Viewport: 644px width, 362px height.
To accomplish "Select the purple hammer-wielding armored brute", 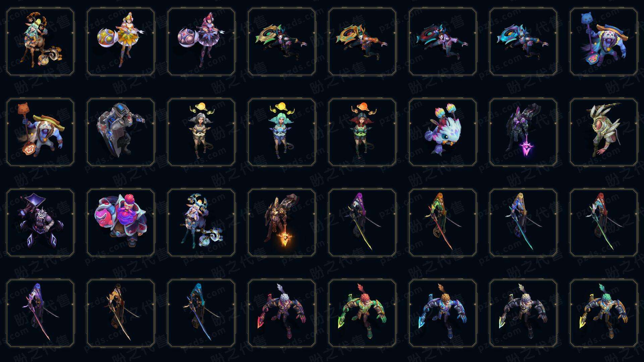I will click(x=40, y=223).
